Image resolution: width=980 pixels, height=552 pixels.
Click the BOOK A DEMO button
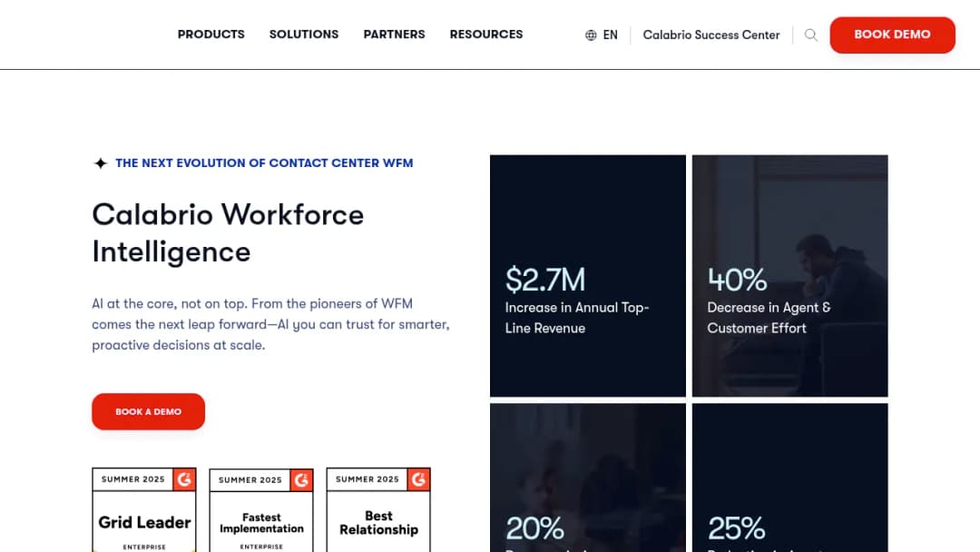pos(148,411)
